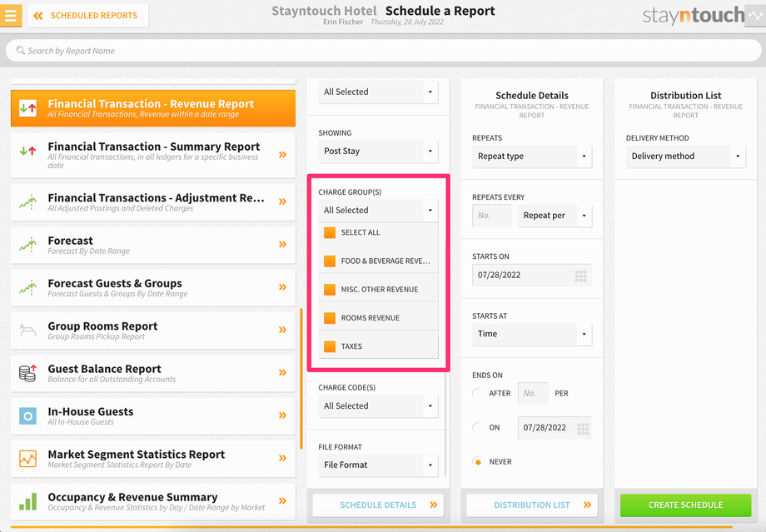Click the chevron arrow on the Summary Report row
766x532 pixels.
click(282, 155)
